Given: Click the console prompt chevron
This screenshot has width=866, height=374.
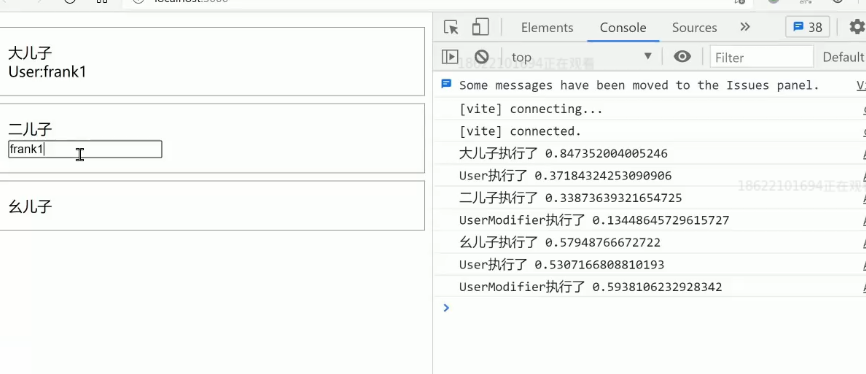Looking at the screenshot, I should (x=446, y=308).
